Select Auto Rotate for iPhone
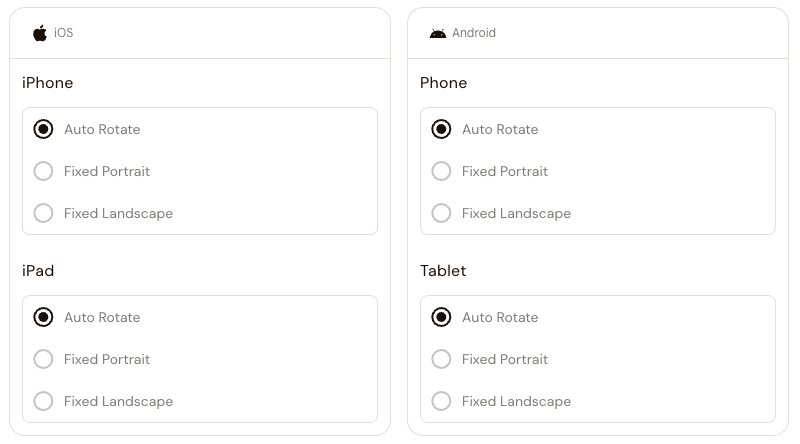Image resolution: width=800 pixels, height=444 pixels. (x=43, y=129)
